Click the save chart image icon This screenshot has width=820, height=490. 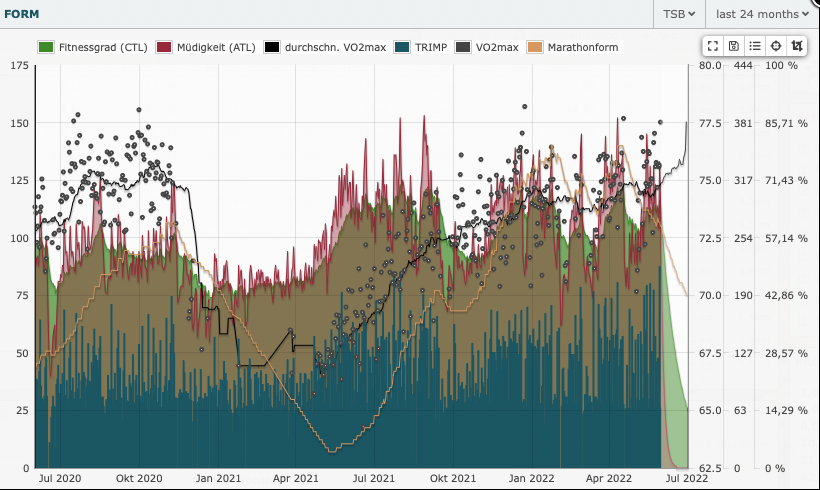click(734, 46)
